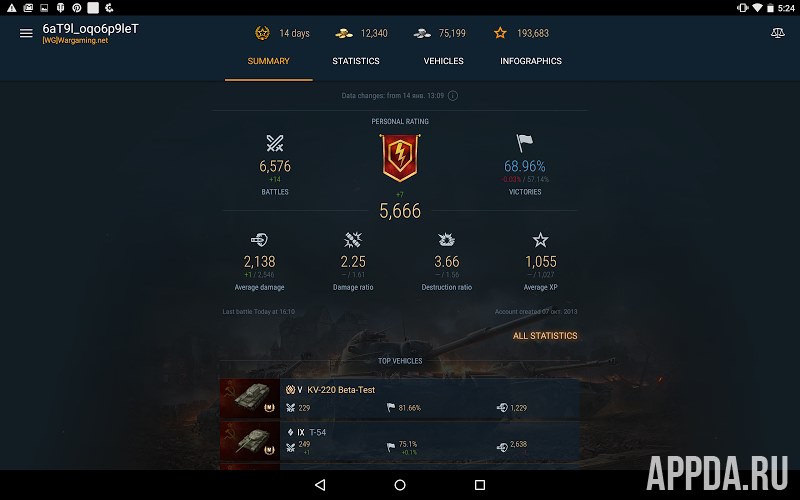
Task: Tap the white flag victories icon
Action: pyautogui.click(x=524, y=143)
